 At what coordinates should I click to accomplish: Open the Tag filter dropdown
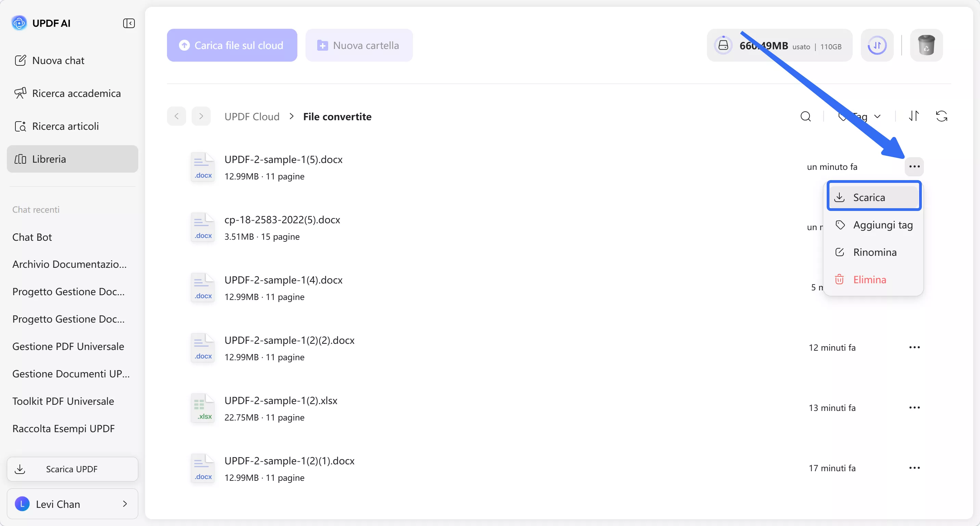861,116
